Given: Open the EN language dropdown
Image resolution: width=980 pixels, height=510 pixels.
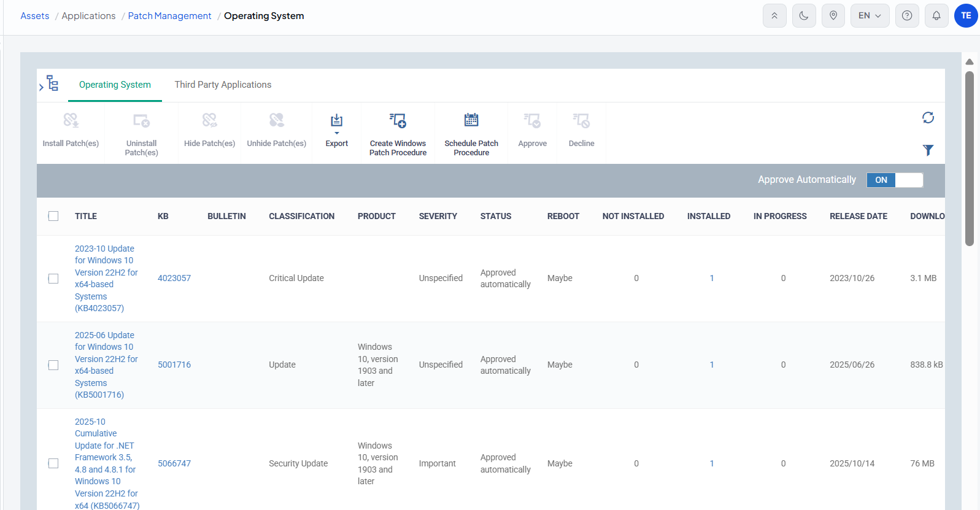Looking at the screenshot, I should 870,16.
